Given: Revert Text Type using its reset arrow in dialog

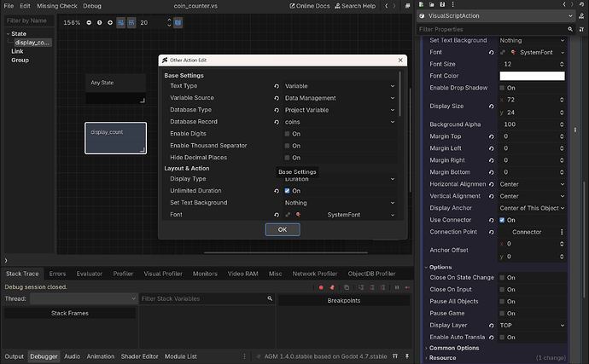Looking at the screenshot, I should [277, 86].
